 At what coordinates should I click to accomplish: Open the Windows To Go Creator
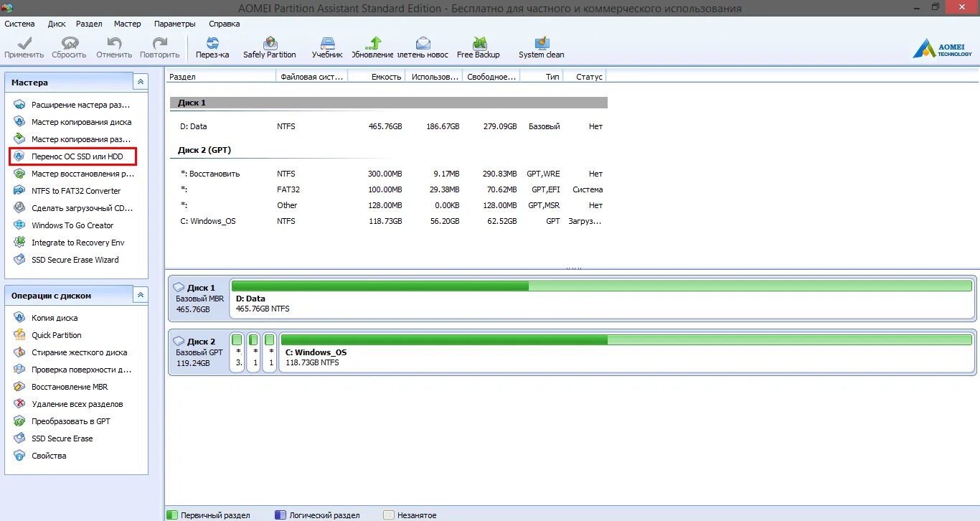(x=64, y=225)
